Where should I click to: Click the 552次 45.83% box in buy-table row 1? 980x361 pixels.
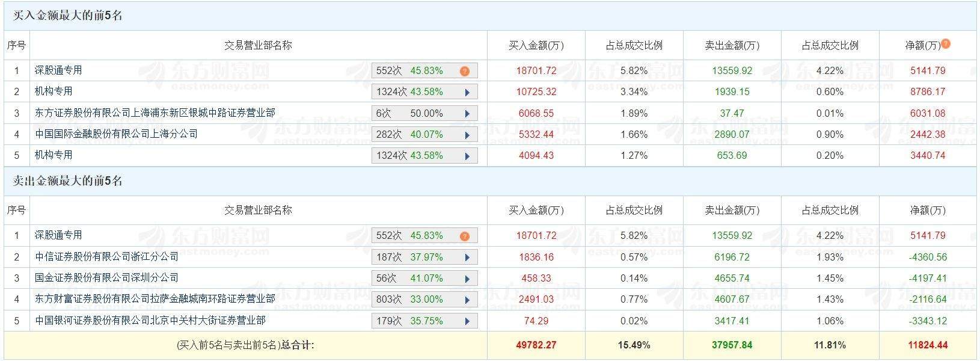click(x=409, y=71)
